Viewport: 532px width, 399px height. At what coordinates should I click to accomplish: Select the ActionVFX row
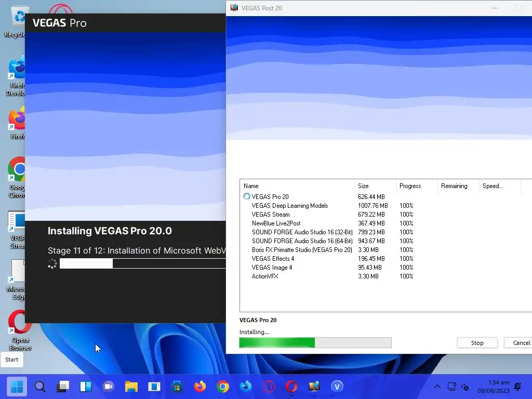pyautogui.click(x=386, y=276)
